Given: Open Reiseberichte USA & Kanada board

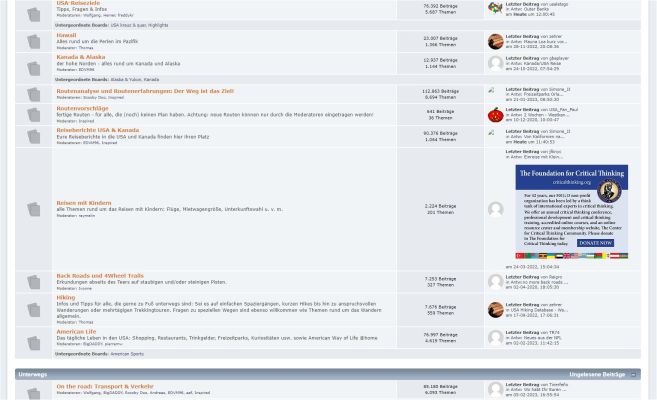Looking at the screenshot, I should 98,130.
